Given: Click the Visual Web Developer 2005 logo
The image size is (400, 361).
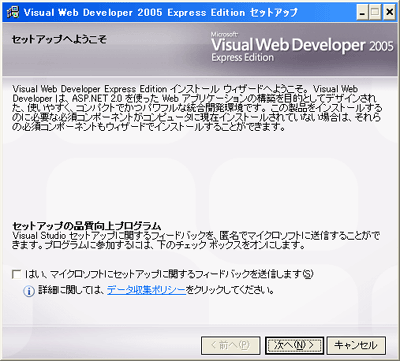Looking at the screenshot, I should coord(302,47).
